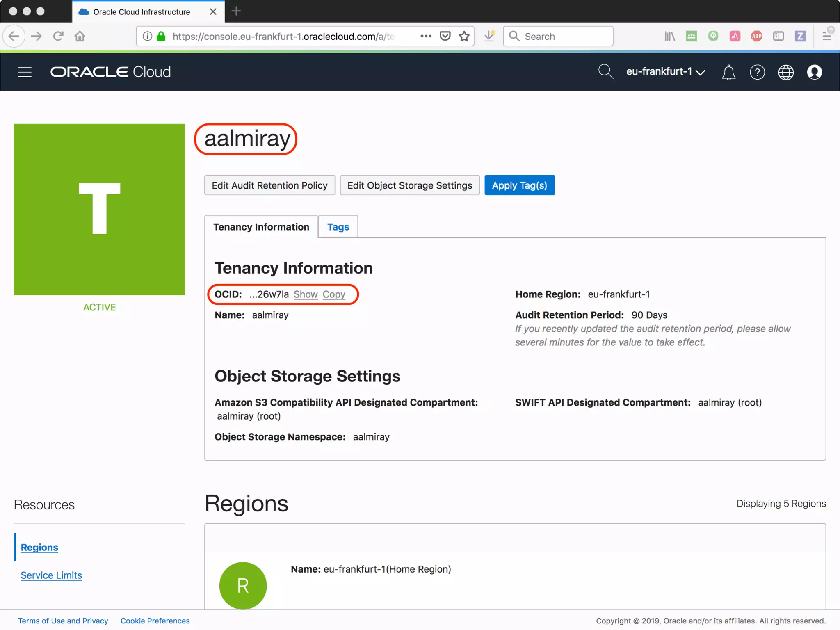The width and height of the screenshot is (840, 630).
Task: Open the user profile avatar menu
Action: [x=814, y=72]
